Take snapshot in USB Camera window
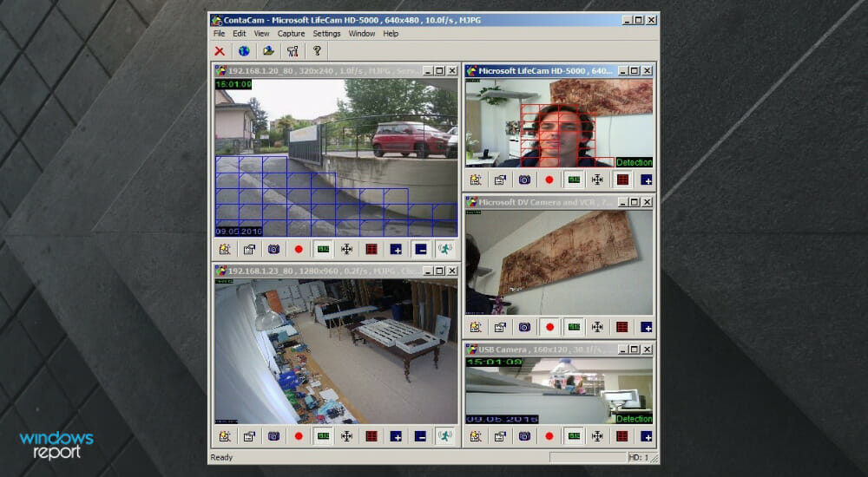Image resolution: width=868 pixels, height=477 pixels. click(524, 436)
